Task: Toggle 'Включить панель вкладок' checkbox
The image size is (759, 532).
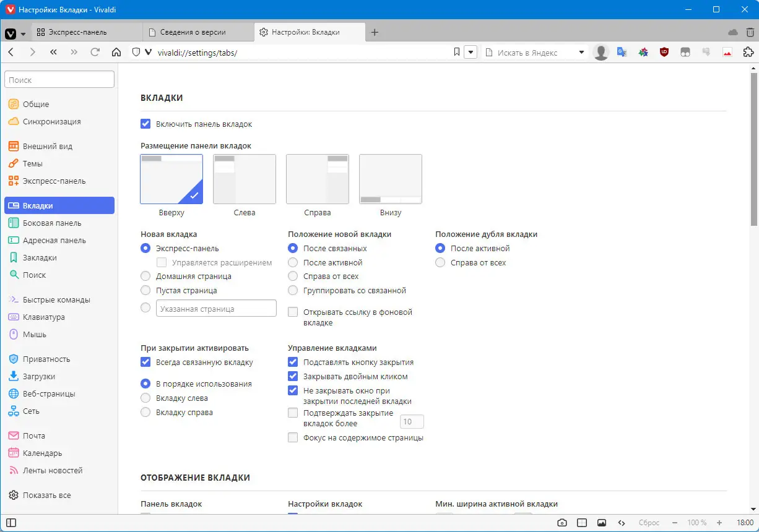Action: click(x=145, y=124)
